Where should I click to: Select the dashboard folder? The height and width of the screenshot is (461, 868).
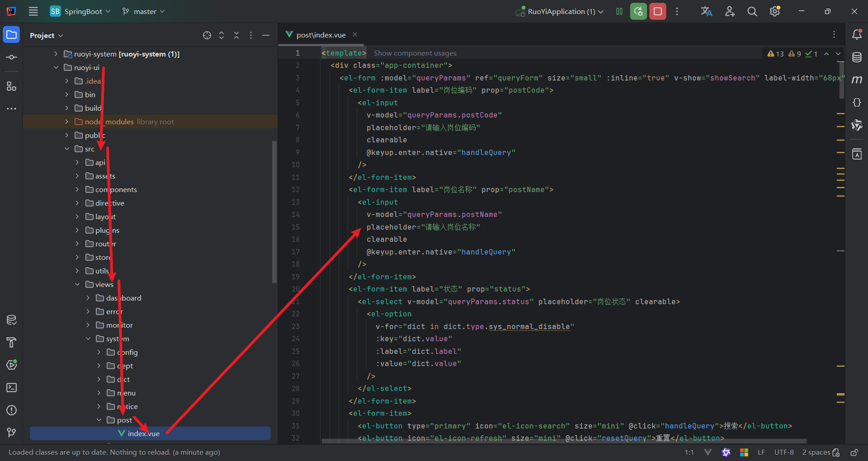pos(123,298)
